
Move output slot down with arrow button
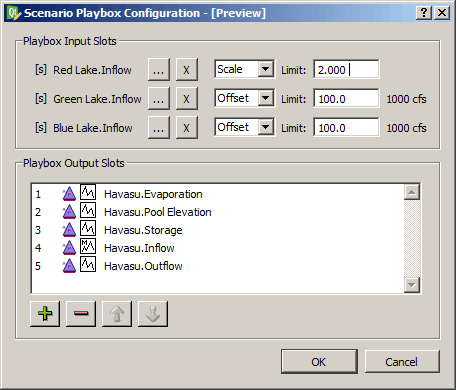[x=153, y=314]
